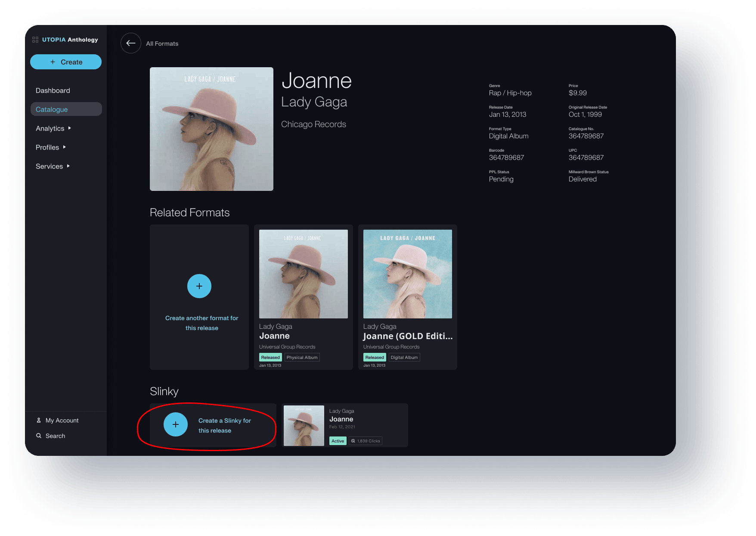
Task: Click the Catalogue No. value 364789687
Action: pos(586,136)
